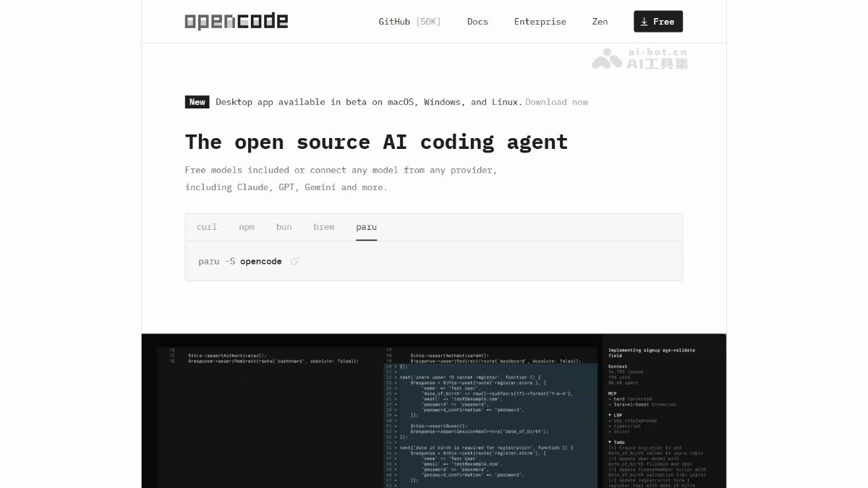Viewport: 868px width, 488px height.
Task: Click the terminal screenshot preview
Action: pyautogui.click(x=434, y=412)
